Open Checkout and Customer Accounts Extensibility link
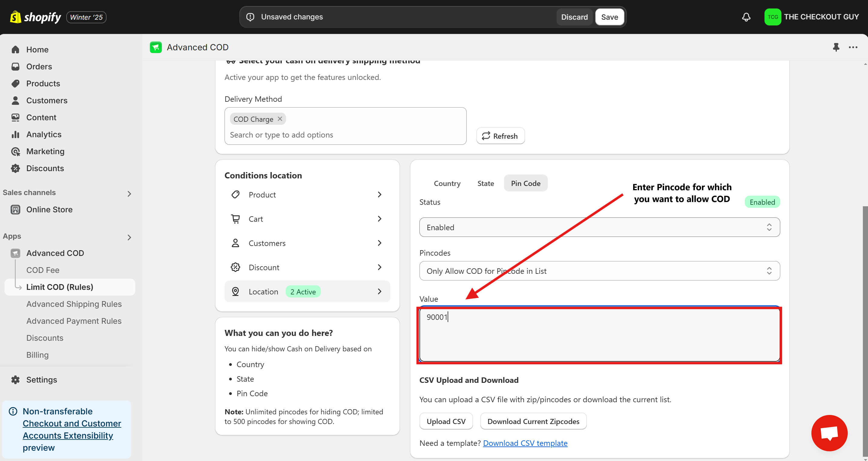Image resolution: width=868 pixels, height=461 pixels. (x=72, y=429)
